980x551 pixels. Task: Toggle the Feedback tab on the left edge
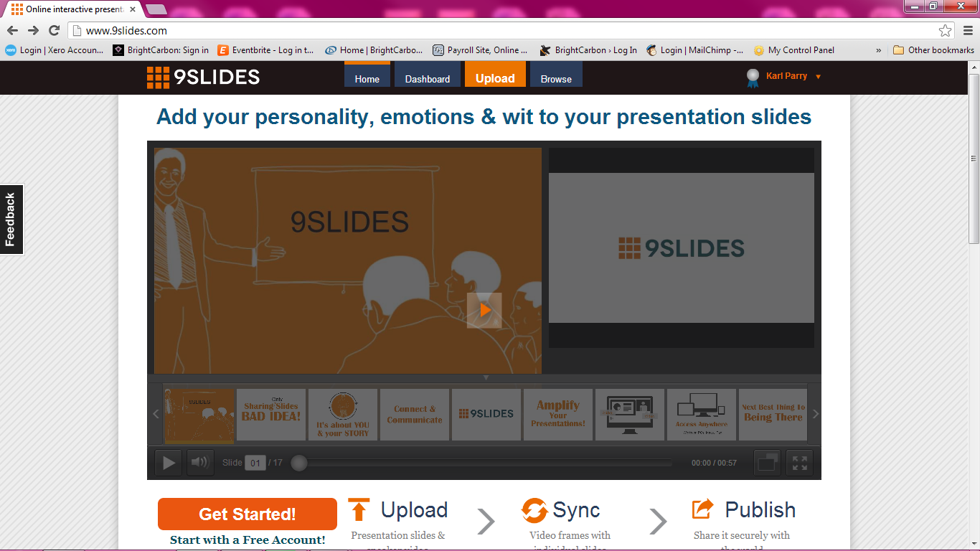coord(11,219)
